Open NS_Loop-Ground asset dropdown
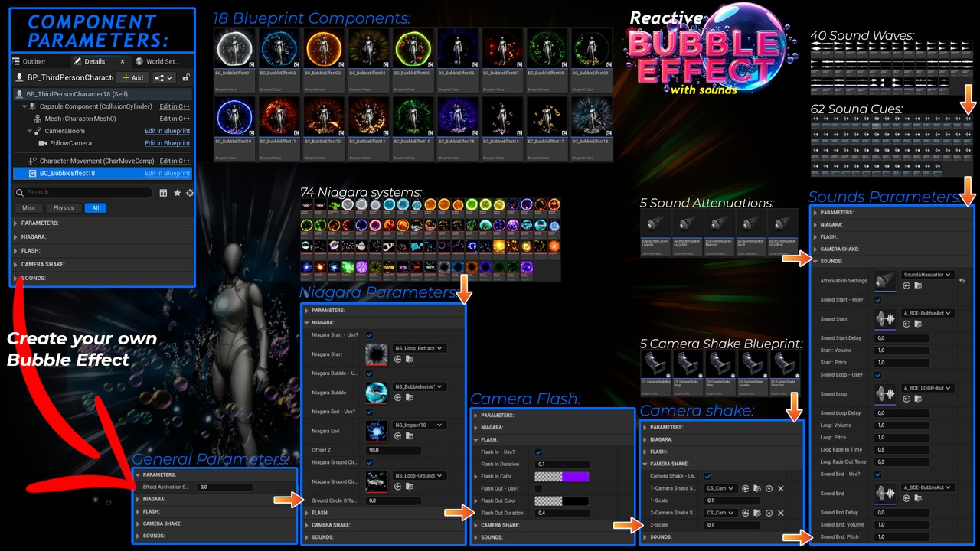980x551 pixels. [420, 475]
